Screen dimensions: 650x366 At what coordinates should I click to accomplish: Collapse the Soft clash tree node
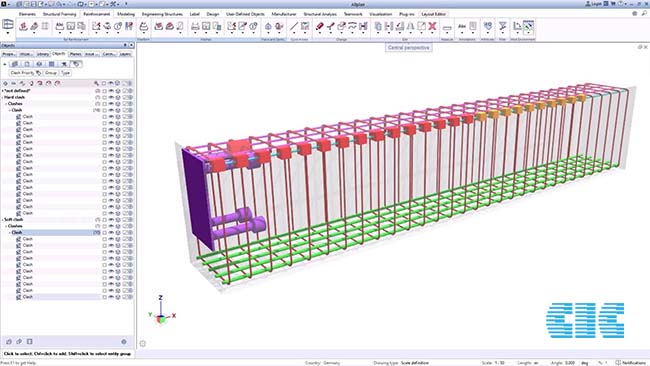(x=2, y=220)
